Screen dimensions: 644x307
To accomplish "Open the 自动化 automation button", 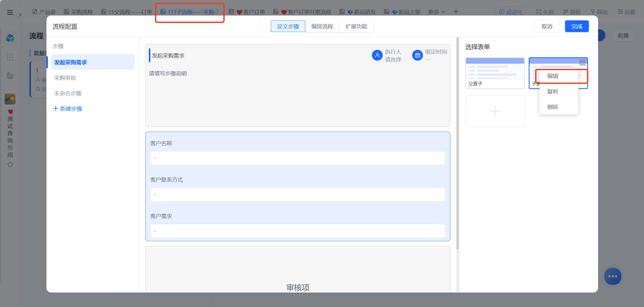I will point(510,12).
